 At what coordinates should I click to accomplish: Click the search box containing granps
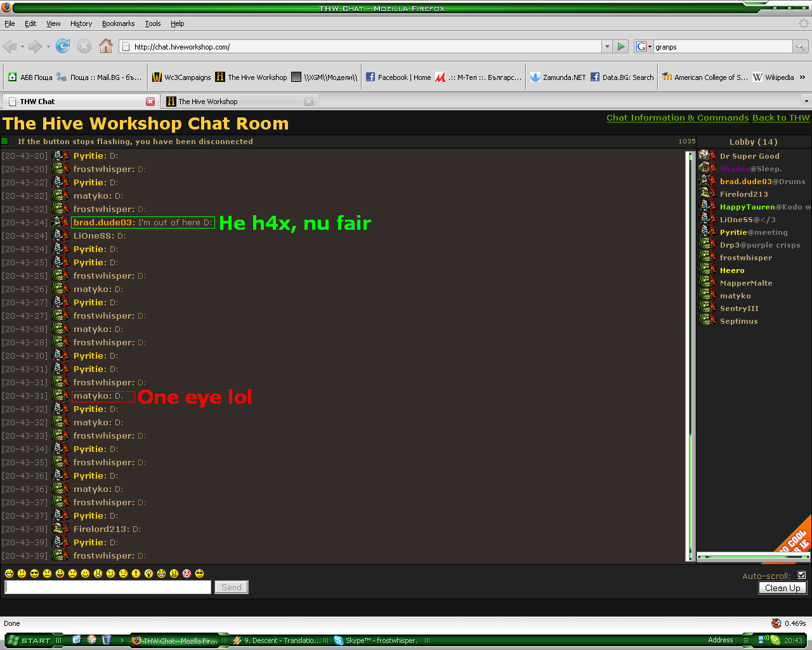723,46
